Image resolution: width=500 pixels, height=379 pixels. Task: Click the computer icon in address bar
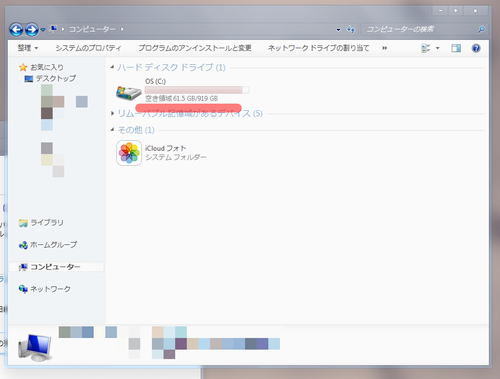[53, 29]
